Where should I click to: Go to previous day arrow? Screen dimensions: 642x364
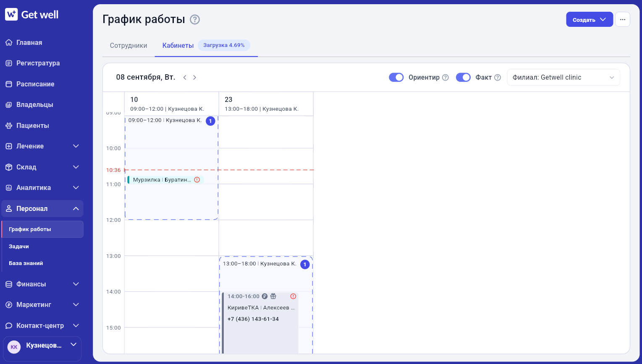pyautogui.click(x=185, y=77)
